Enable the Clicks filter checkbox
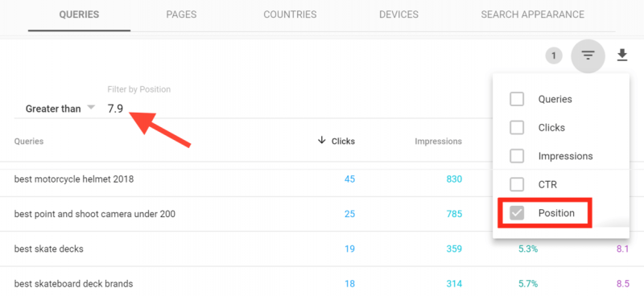Image resolution: width=644 pixels, height=296 pixels. (x=517, y=128)
